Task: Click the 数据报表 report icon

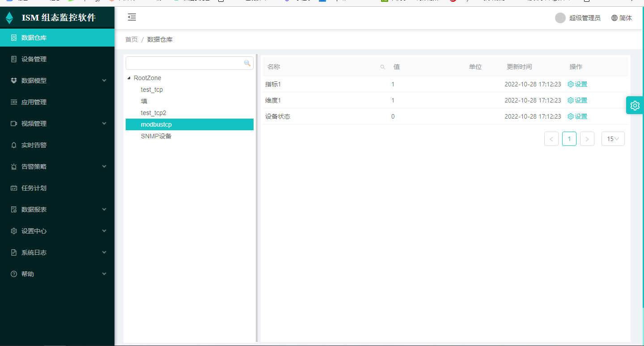Action: tap(14, 209)
